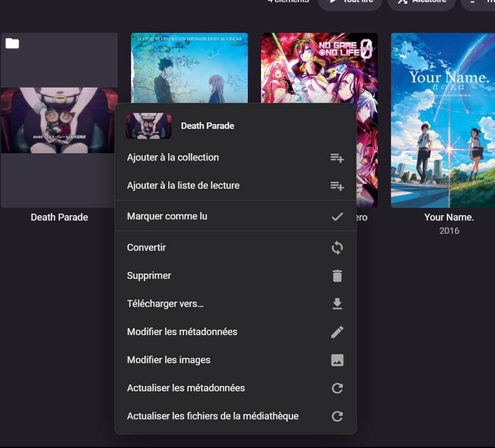Click the refresh icon for Actualiser les fichiers de la médiathèque
495x448 pixels.
pyautogui.click(x=337, y=416)
